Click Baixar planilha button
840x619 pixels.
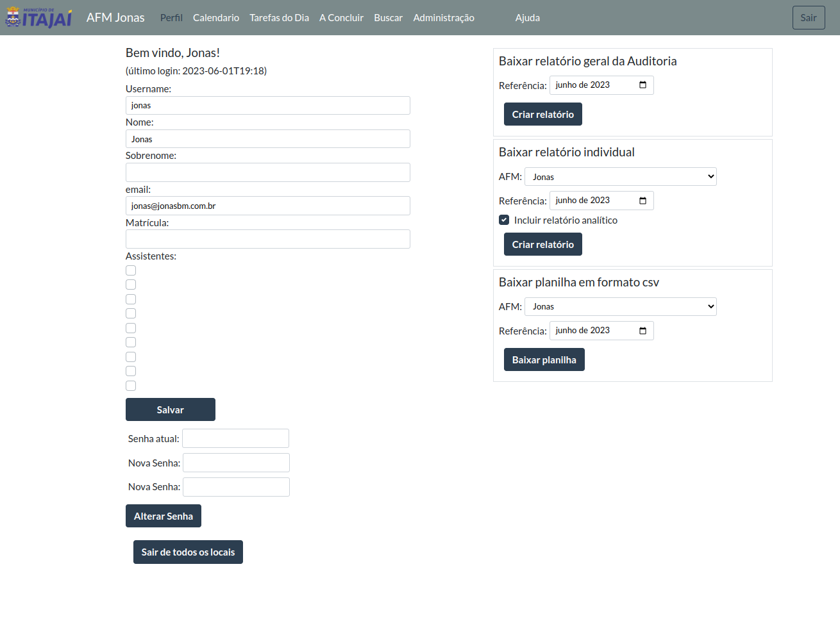pyautogui.click(x=544, y=359)
